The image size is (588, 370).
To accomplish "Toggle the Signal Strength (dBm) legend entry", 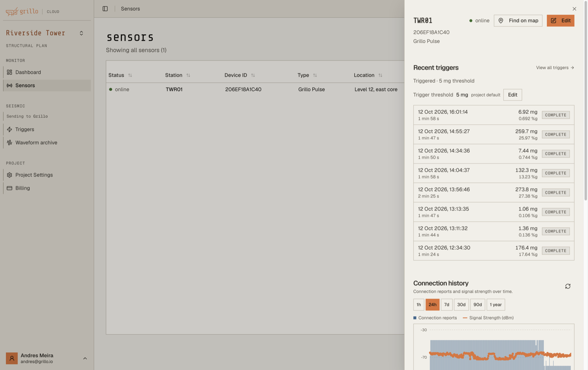I will tap(488, 318).
